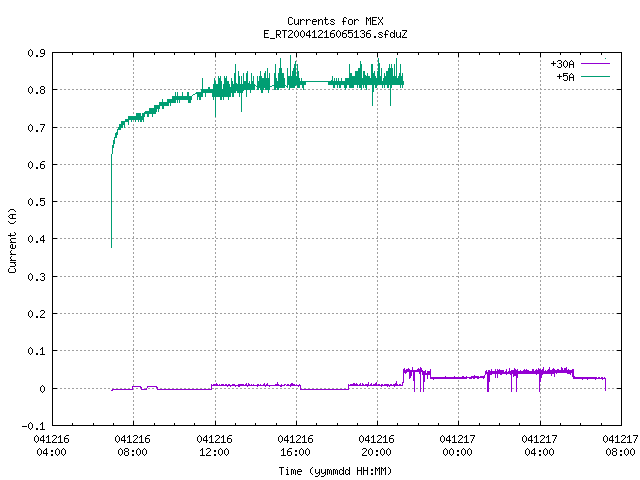Screen dimensions: 640x480
Task: Click the 0.9 y-axis tick label
Action: (36, 53)
